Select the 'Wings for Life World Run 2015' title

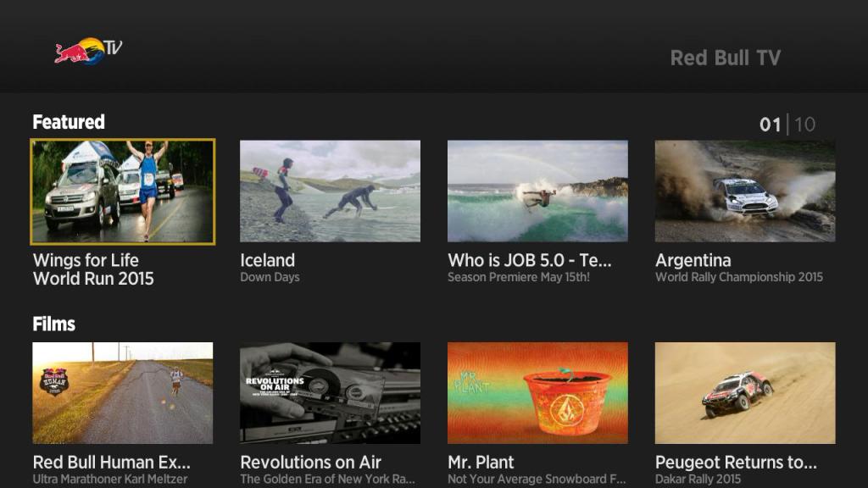(x=93, y=269)
